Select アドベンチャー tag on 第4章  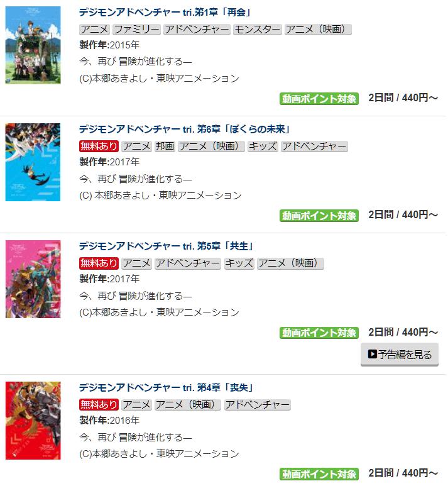[x=257, y=405]
